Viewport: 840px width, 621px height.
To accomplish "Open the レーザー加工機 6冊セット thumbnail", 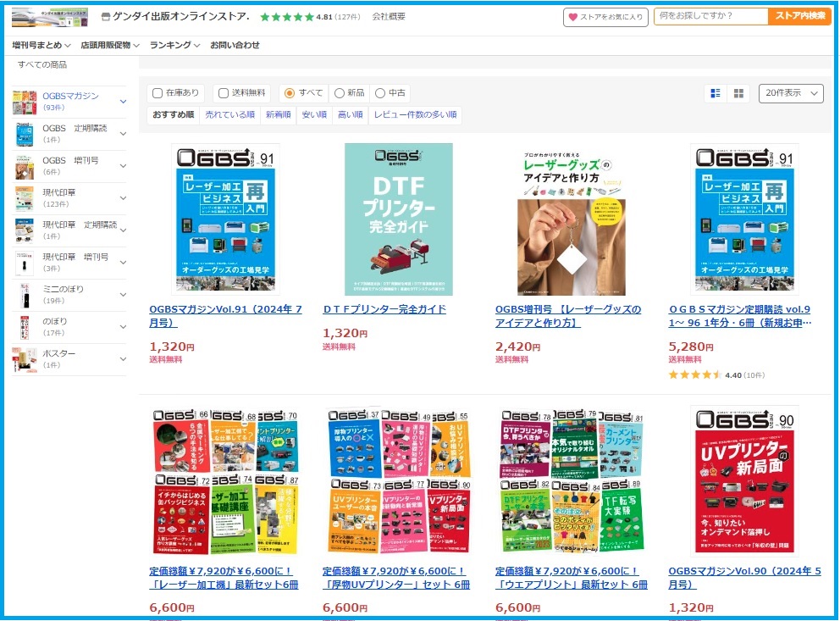I will pyautogui.click(x=225, y=481).
